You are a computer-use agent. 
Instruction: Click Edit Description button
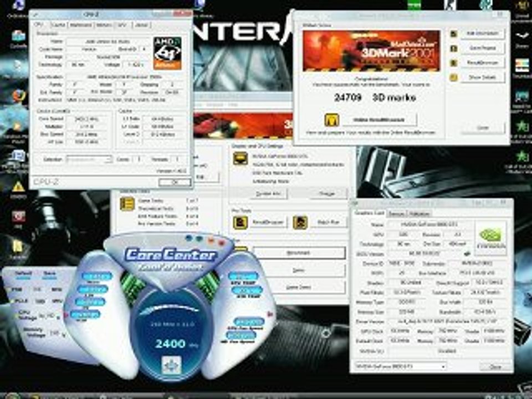pos(482,33)
